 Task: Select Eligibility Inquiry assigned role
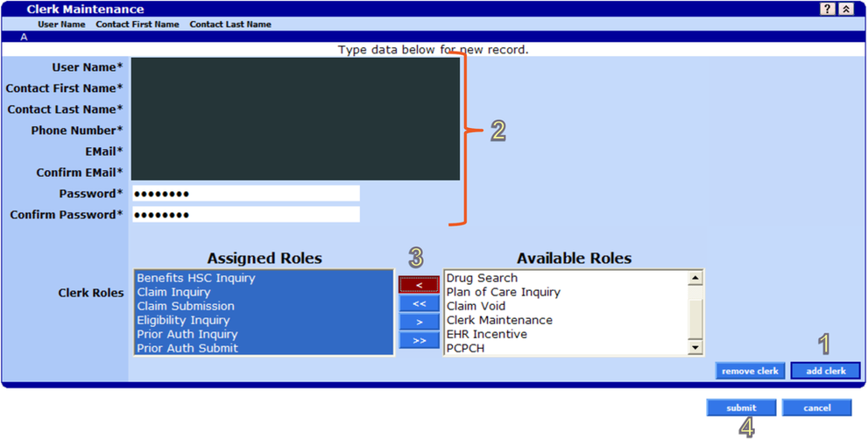click(264, 320)
